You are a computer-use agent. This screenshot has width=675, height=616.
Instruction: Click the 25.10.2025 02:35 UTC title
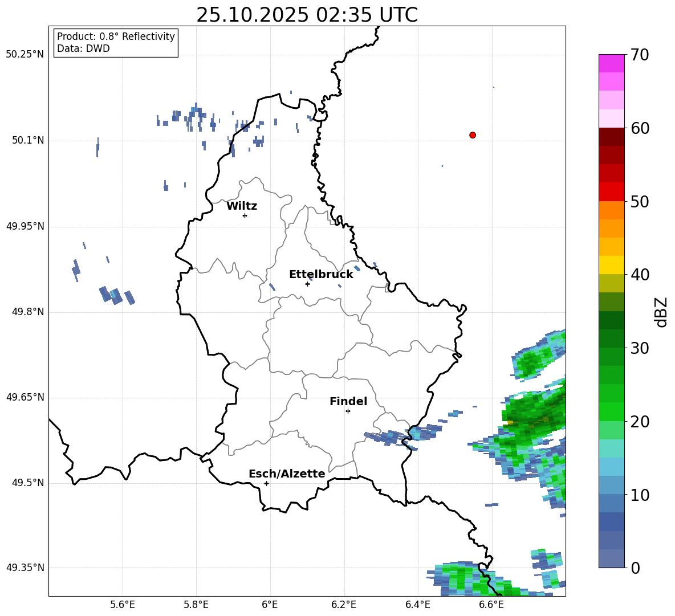point(307,15)
